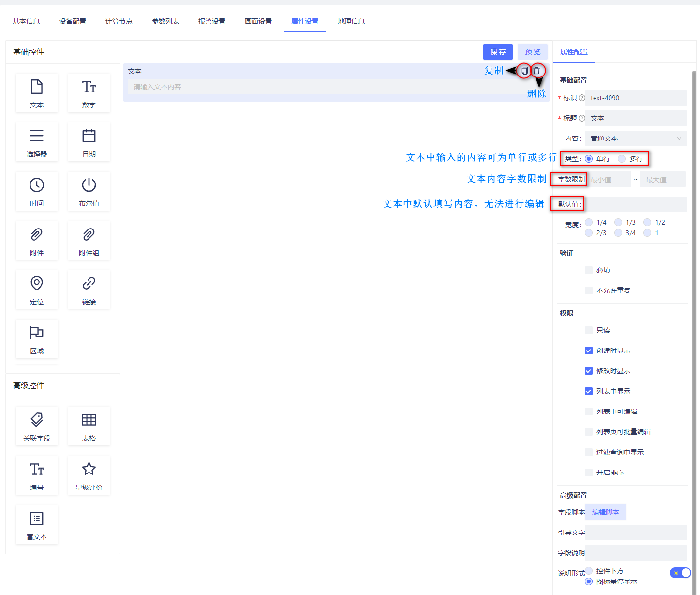This screenshot has width=700, height=595.
Task: Copy the 文本 field using the duplicate icon
Action: 524,71
